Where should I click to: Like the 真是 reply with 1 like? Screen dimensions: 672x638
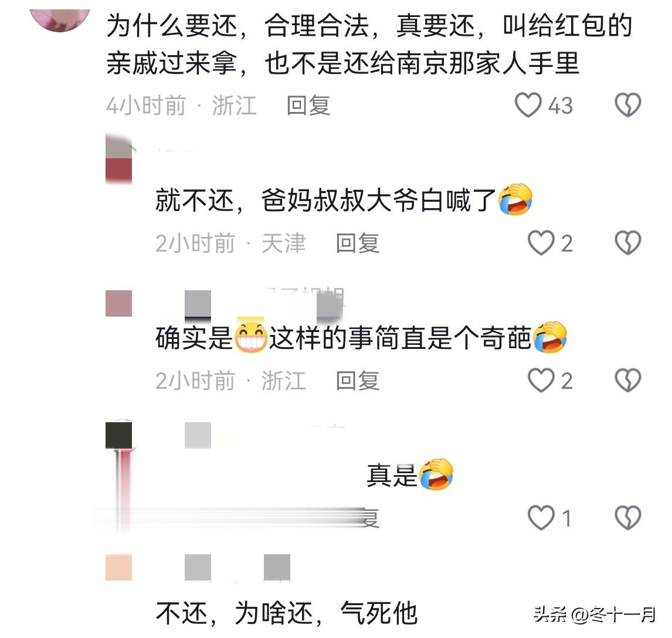tap(541, 518)
